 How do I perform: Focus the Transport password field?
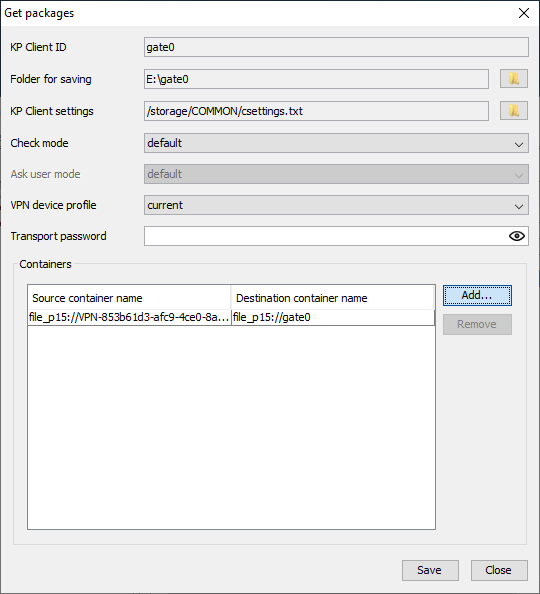point(326,236)
